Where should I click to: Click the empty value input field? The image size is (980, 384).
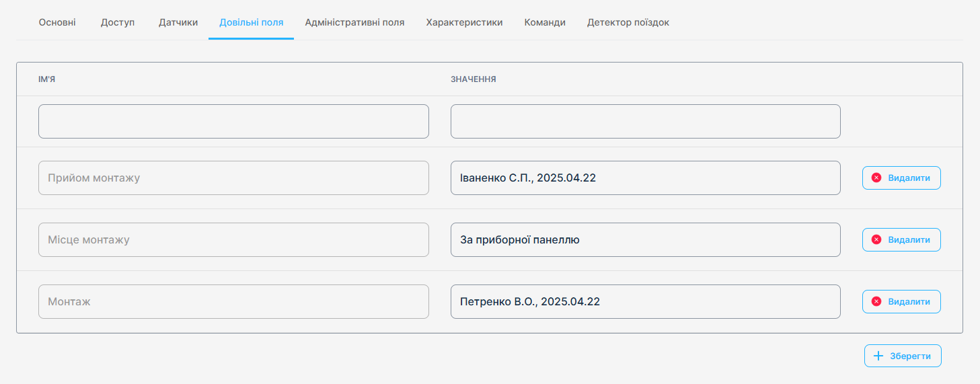pyautogui.click(x=646, y=121)
